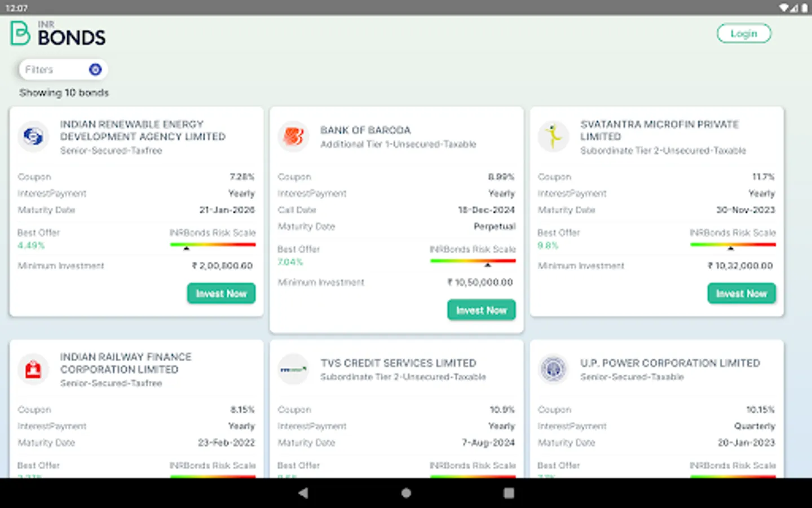The width and height of the screenshot is (812, 508).
Task: Tap Indian Renewable Energy Development Agency logo
Action: [33, 137]
